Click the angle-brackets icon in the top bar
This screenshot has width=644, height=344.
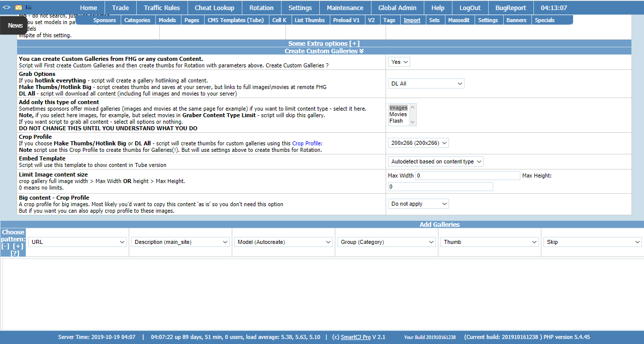pyautogui.click(x=7, y=8)
